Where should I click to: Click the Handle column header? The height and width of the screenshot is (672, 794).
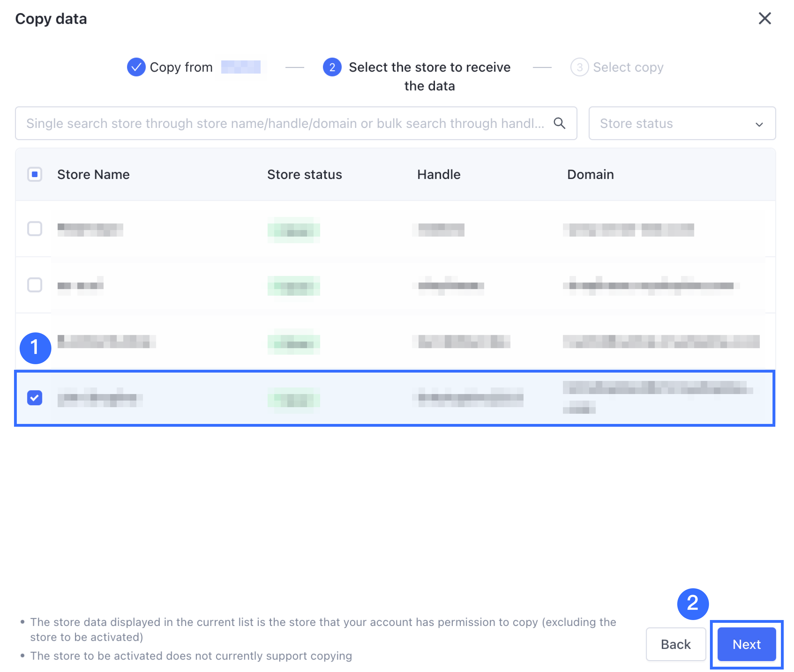438,174
